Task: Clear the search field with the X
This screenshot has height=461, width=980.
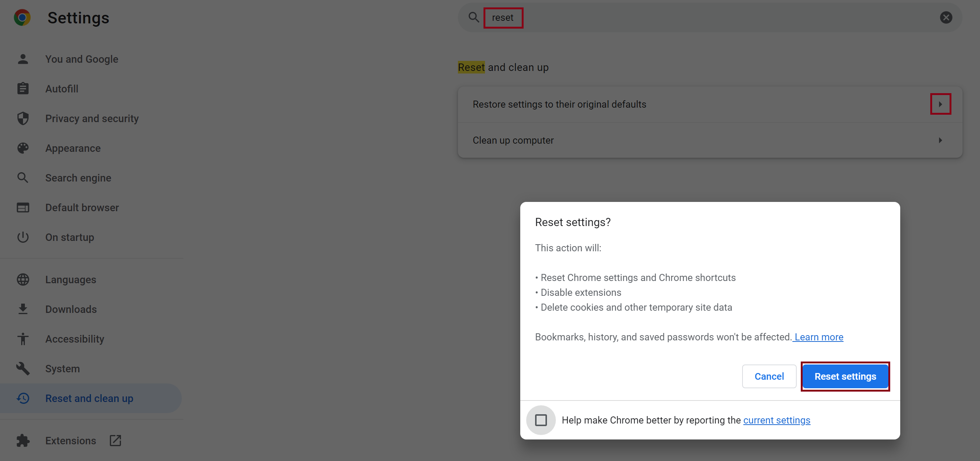Action: click(x=946, y=17)
